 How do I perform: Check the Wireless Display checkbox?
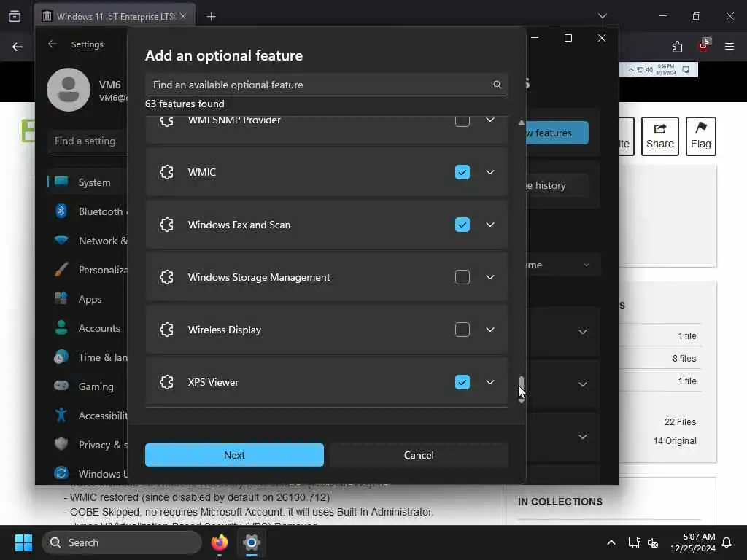click(462, 330)
